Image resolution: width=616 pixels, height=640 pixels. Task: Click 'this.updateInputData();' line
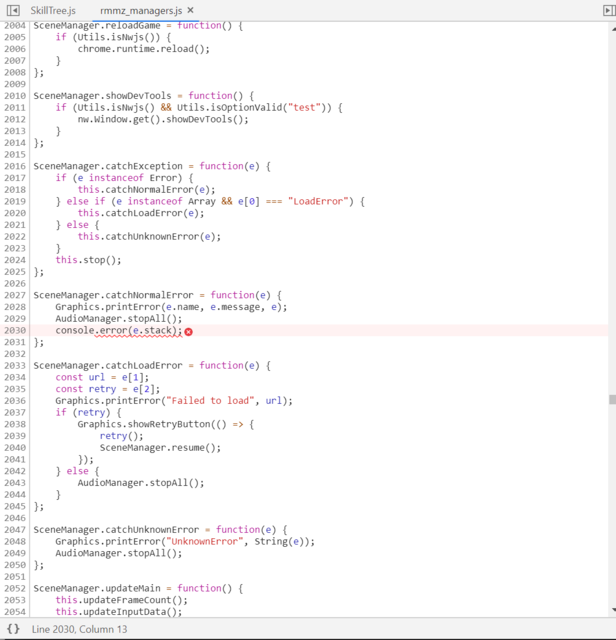pos(119,612)
